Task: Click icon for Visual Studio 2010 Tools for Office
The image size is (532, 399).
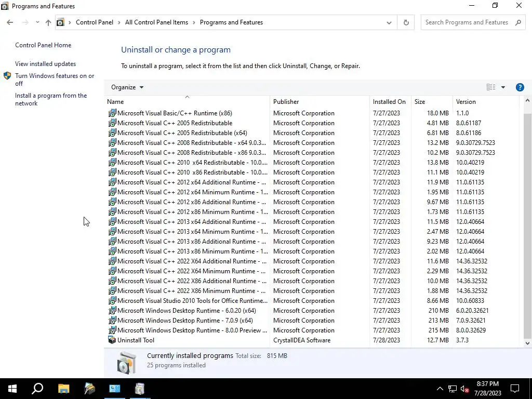Action: [x=112, y=300]
